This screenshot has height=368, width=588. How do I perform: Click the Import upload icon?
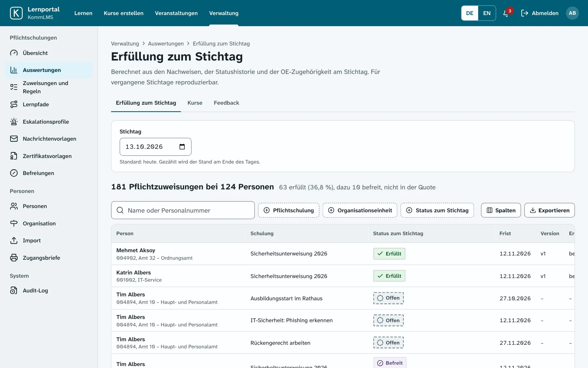click(14, 240)
